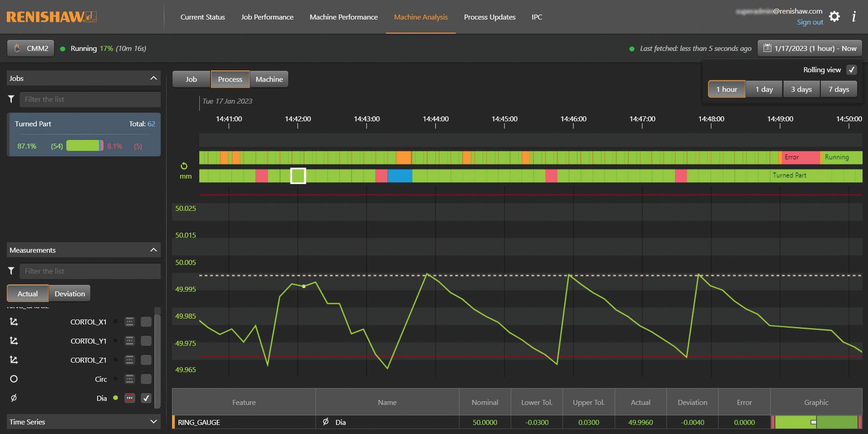Click the Circ circle feature icon

pos(14,379)
